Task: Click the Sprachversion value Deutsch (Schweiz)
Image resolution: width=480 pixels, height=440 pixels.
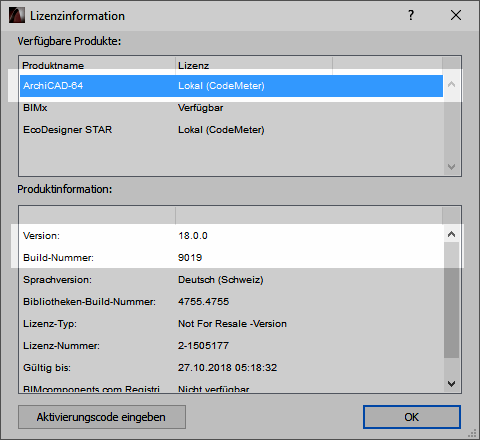Action: point(221,280)
